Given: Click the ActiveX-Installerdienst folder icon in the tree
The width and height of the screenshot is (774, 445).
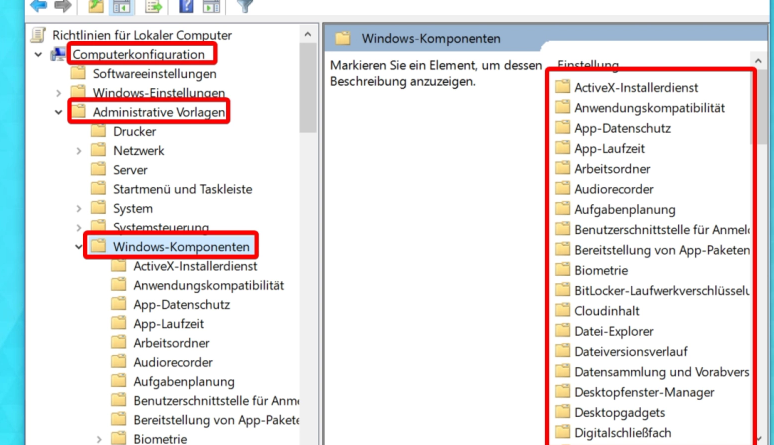Looking at the screenshot, I should (118, 266).
